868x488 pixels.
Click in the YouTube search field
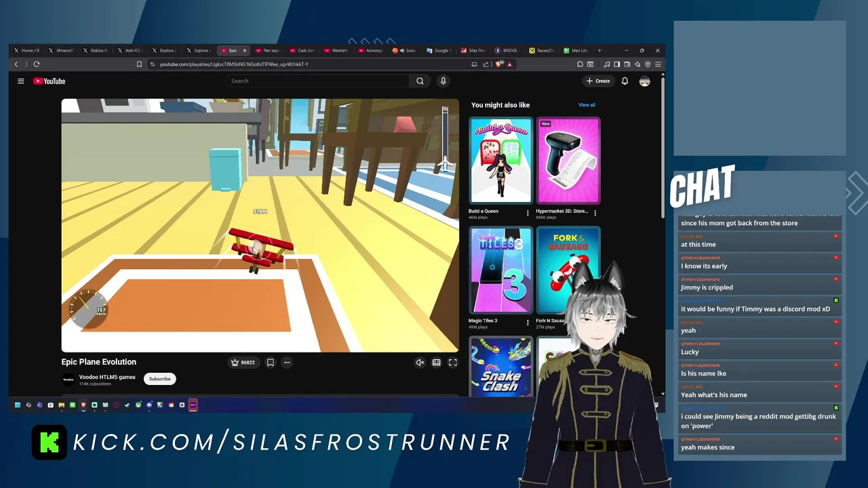tap(317, 81)
